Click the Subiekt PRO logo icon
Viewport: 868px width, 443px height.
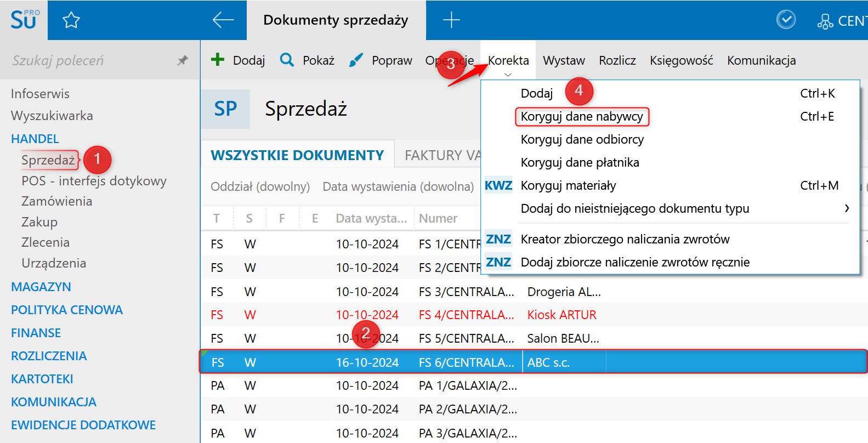pos(25,20)
